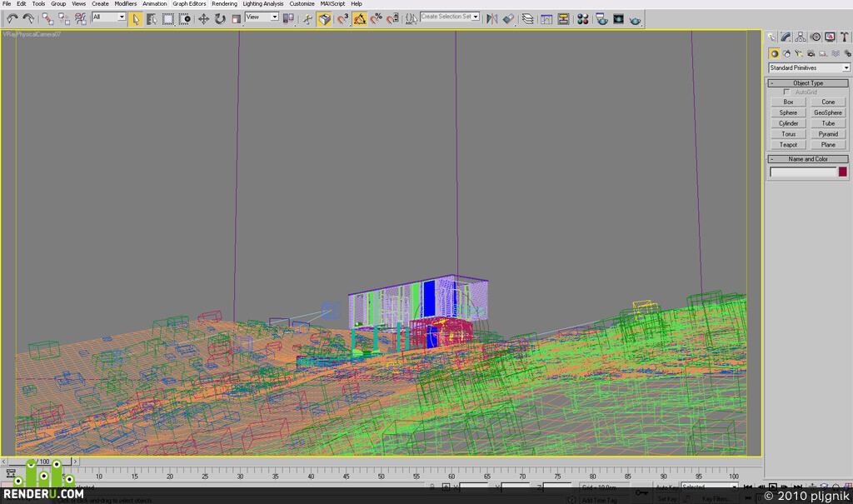The image size is (853, 504).
Task: Open the Modifiers menu
Action: tap(126, 4)
